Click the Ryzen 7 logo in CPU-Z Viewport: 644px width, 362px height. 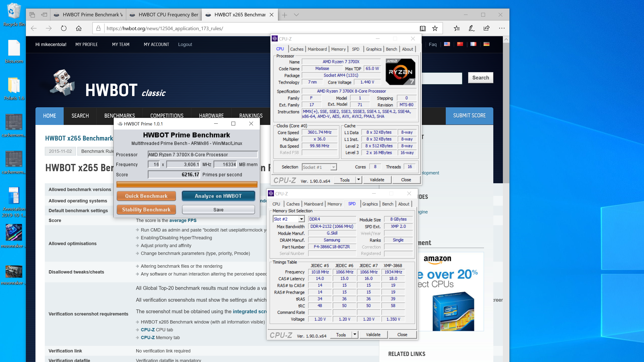[400, 72]
